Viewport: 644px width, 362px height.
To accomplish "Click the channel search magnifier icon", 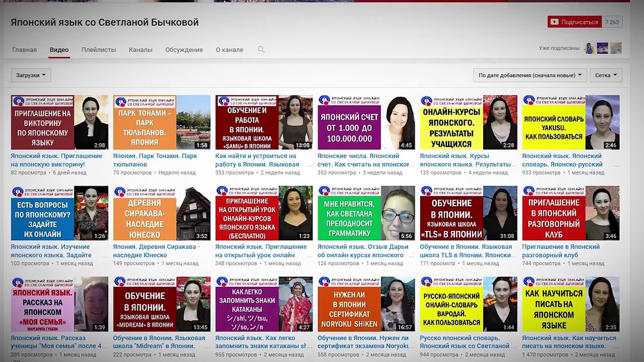I will pos(261,50).
